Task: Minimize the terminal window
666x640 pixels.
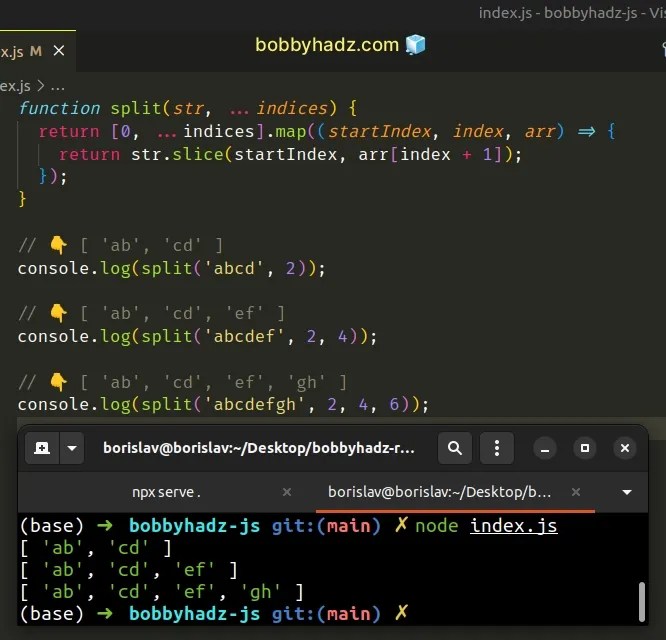Action: [545, 448]
